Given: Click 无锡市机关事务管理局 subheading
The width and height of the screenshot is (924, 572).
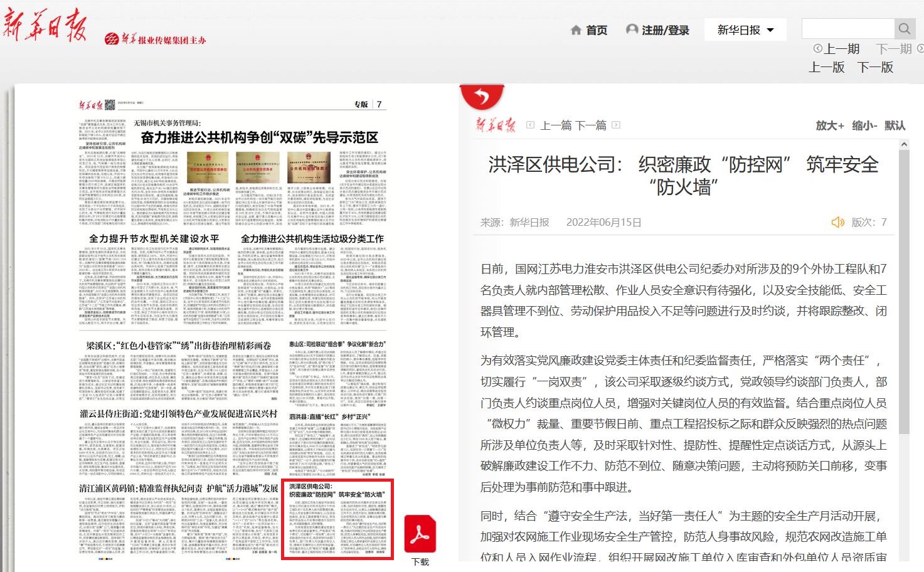Looking at the screenshot, I should click(167, 123).
